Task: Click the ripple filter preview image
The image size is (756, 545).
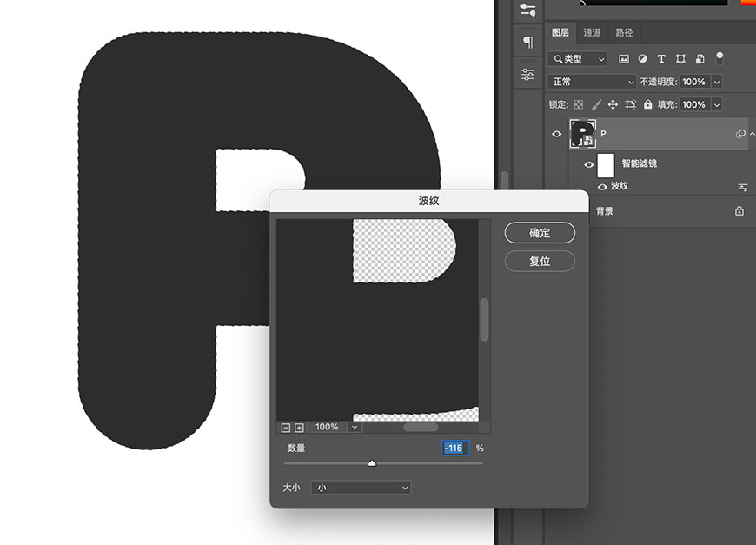Action: point(377,320)
